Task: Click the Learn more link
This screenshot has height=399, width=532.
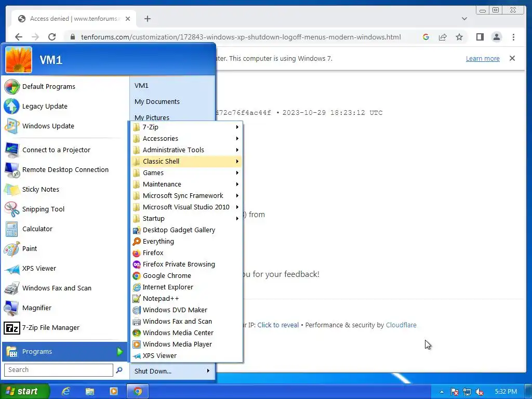Action: pyautogui.click(x=483, y=58)
